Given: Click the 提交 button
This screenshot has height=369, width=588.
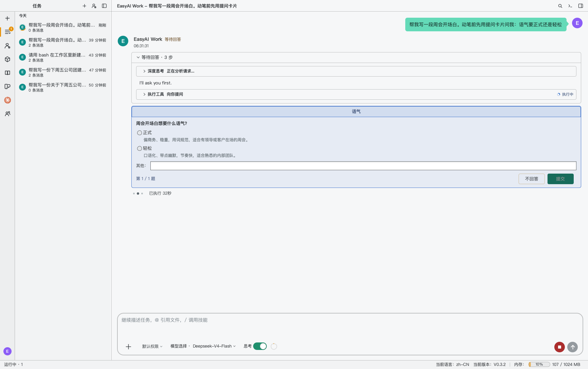Looking at the screenshot, I should tap(560, 179).
